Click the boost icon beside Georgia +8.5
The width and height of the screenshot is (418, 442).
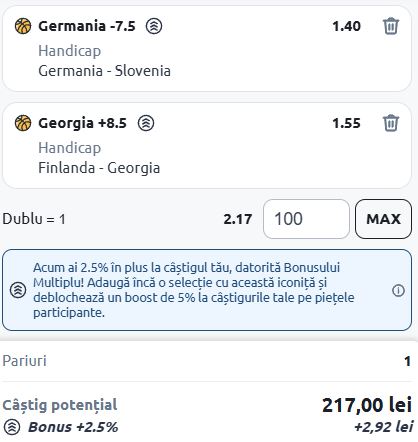(x=146, y=123)
